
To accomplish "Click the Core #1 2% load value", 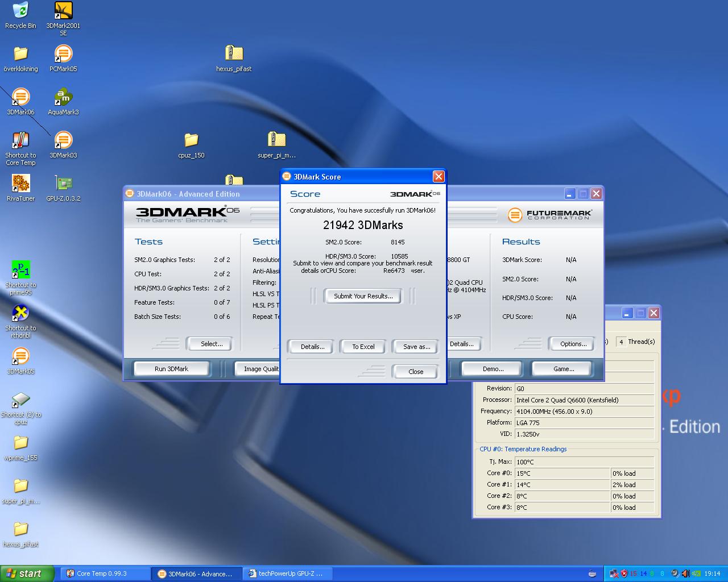I will pyautogui.click(x=632, y=484).
